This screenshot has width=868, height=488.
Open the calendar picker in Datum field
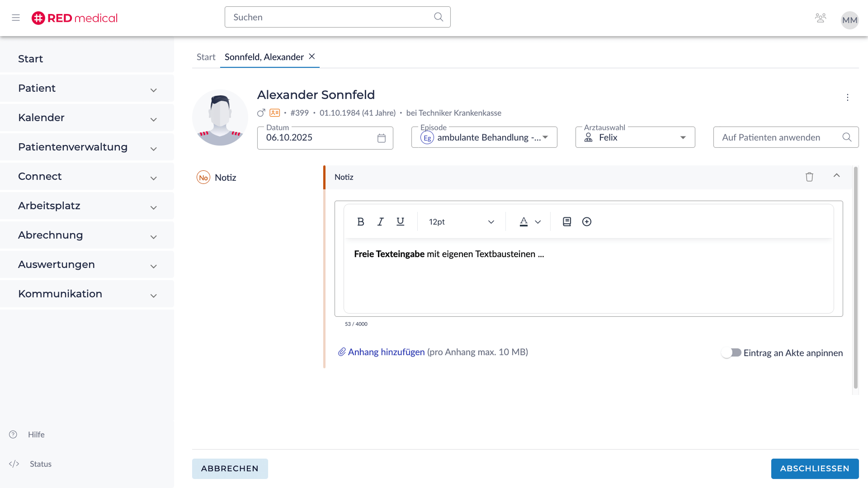tap(382, 138)
